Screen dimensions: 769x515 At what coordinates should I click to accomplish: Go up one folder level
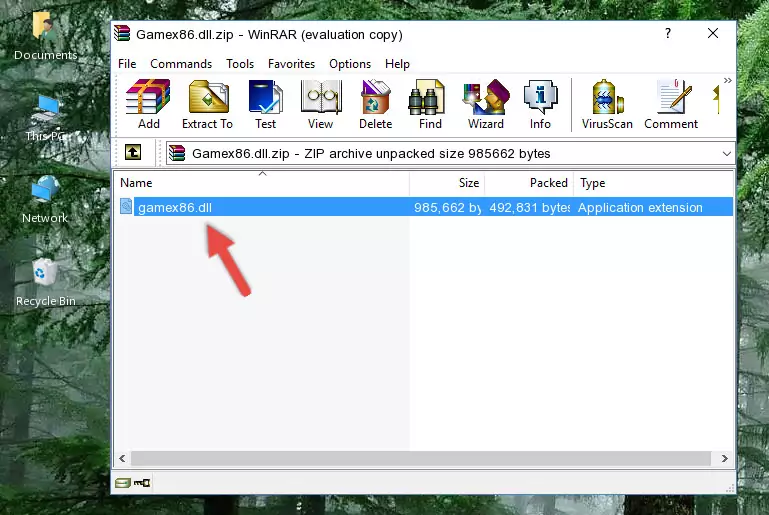(133, 153)
